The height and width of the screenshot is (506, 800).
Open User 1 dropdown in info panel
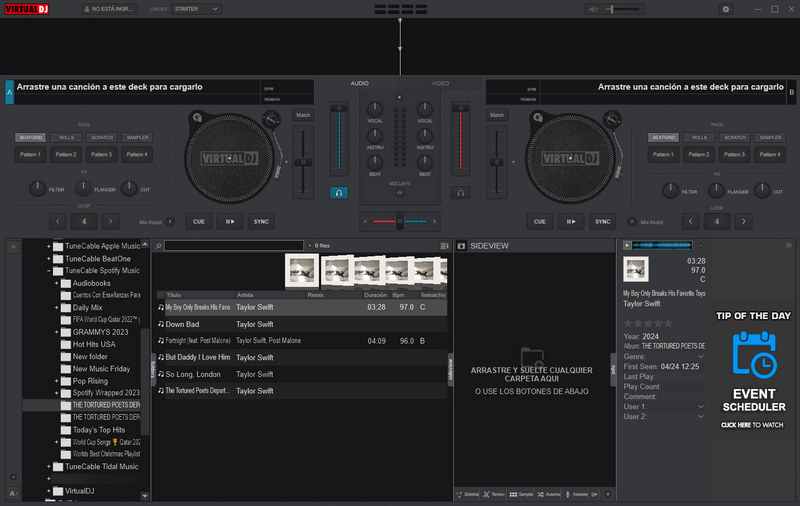point(701,407)
